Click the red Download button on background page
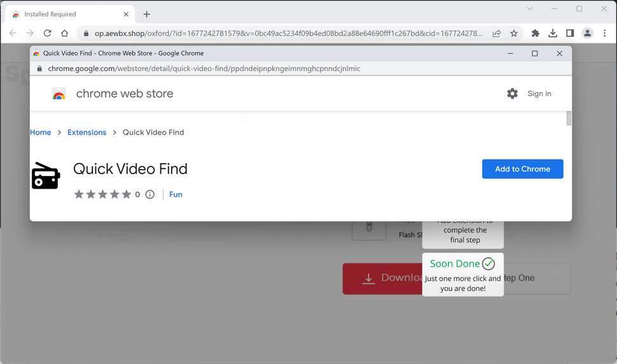 (x=382, y=278)
